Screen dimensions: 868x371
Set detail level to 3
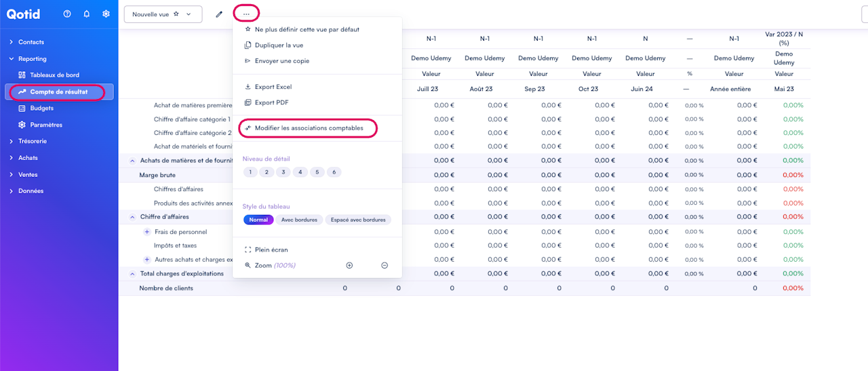click(283, 172)
